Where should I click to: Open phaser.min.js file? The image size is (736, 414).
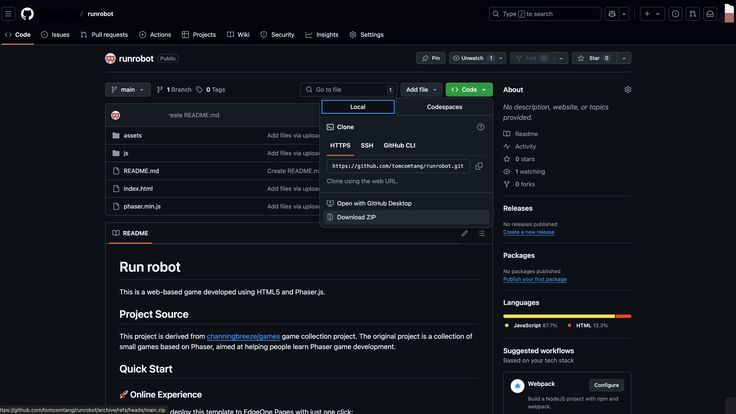click(142, 207)
